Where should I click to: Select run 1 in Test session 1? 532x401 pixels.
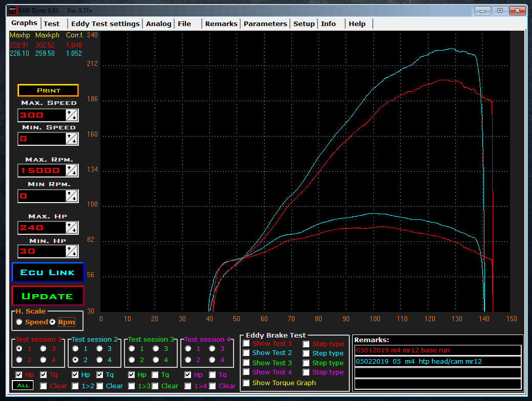point(19,348)
